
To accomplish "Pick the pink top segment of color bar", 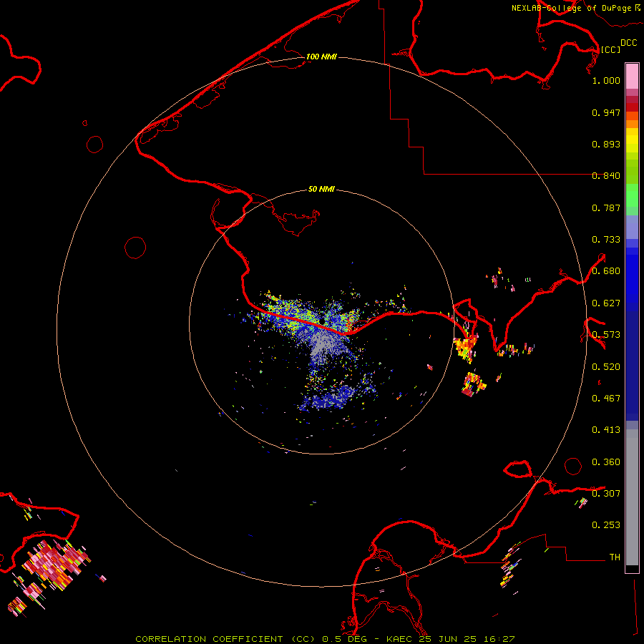I will point(632,77).
